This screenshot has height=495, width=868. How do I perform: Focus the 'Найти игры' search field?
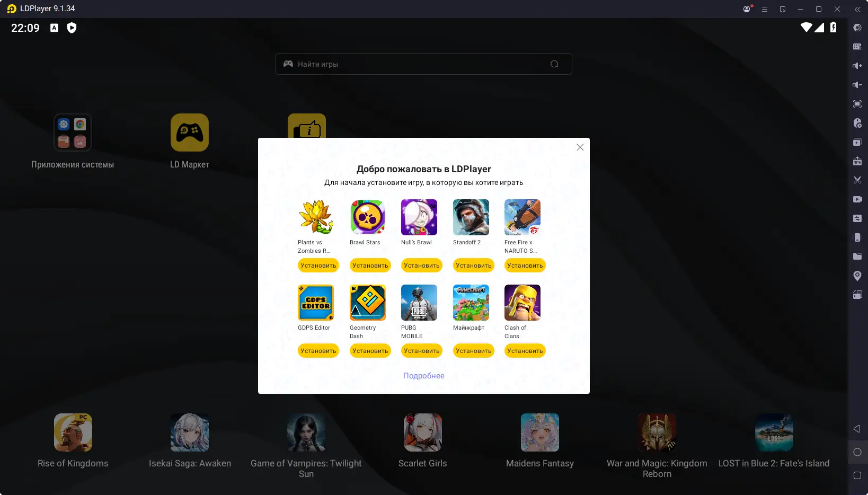(x=424, y=64)
